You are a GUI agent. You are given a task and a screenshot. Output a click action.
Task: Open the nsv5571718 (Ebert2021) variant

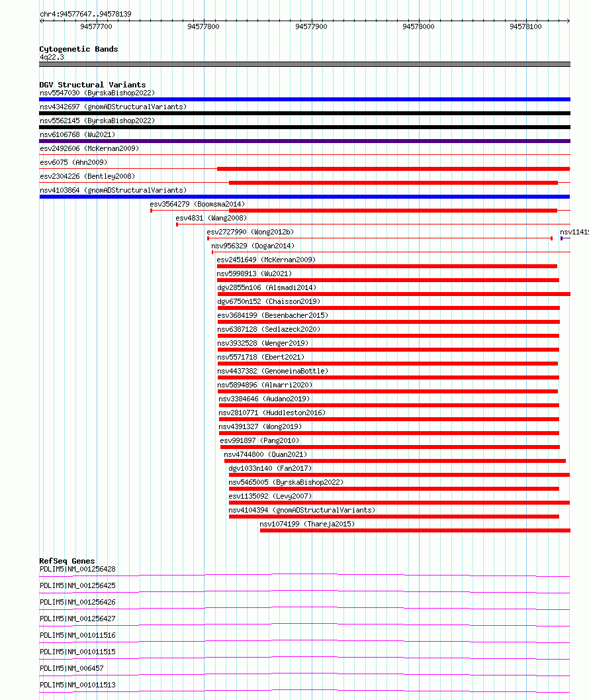coord(261,357)
